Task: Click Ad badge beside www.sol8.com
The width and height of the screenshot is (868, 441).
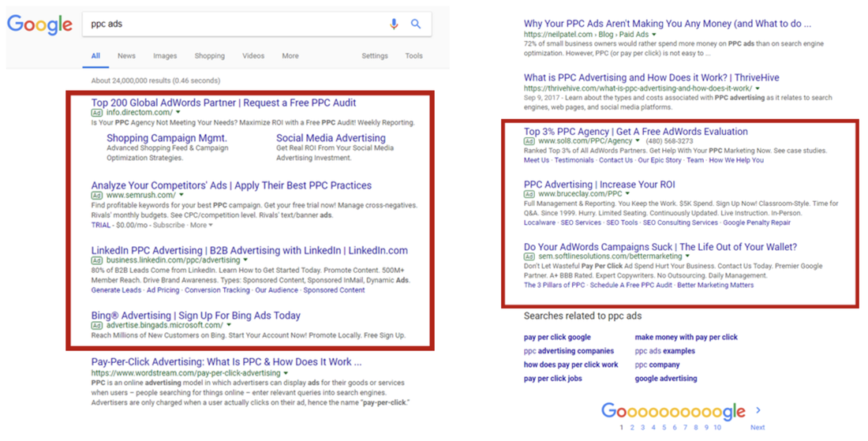Action: [529, 141]
